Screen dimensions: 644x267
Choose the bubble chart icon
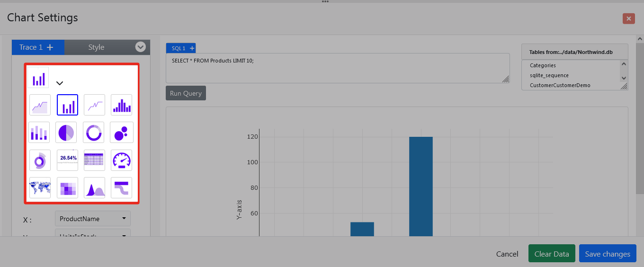tap(122, 133)
